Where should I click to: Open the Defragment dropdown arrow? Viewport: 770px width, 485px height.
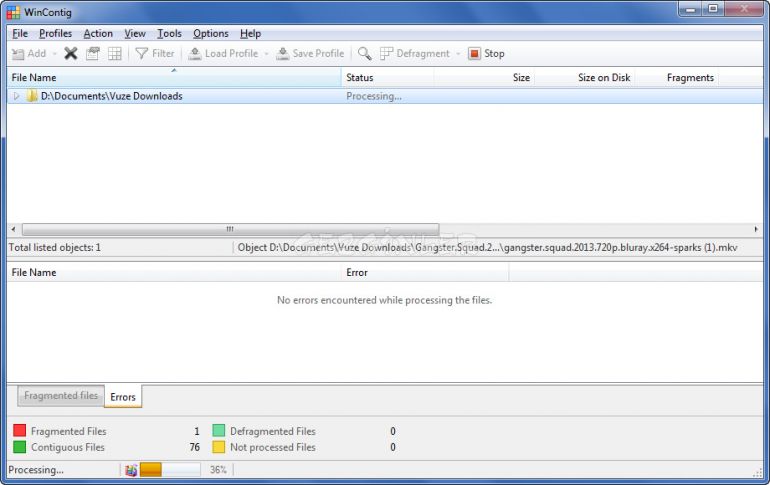click(x=458, y=54)
